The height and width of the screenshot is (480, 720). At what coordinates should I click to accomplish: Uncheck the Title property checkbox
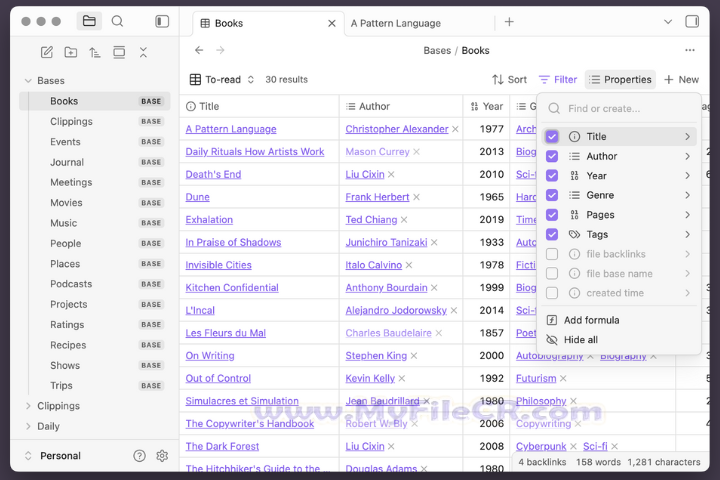(552, 136)
